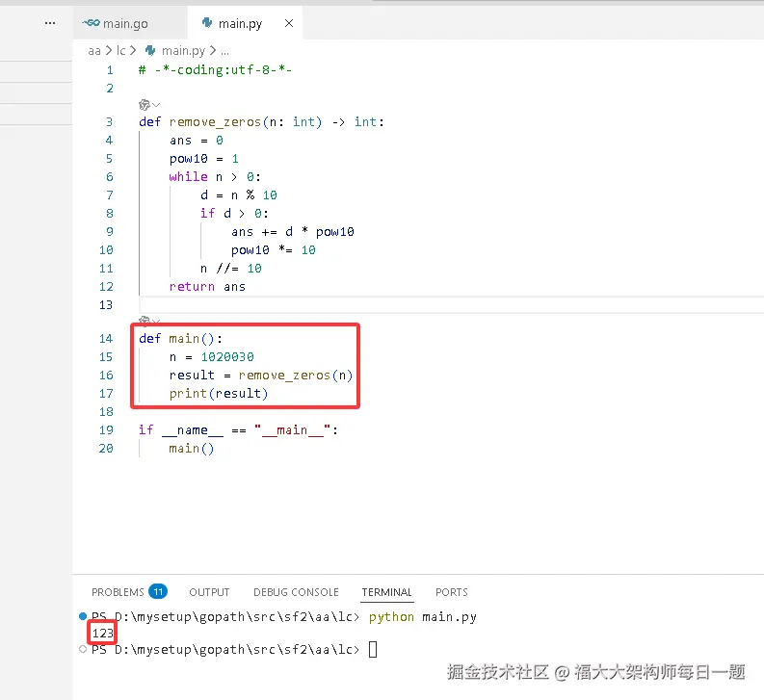Click the coding:utf-8 comment text

pyautogui.click(x=215, y=70)
